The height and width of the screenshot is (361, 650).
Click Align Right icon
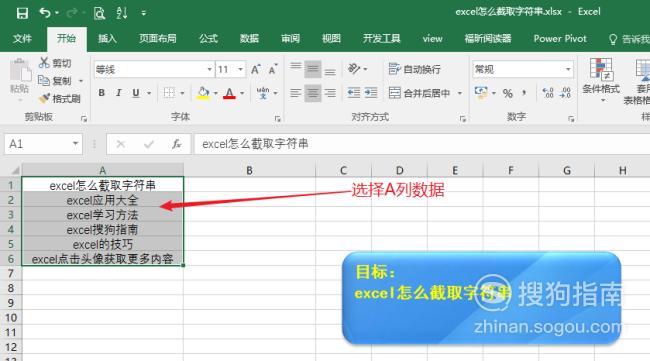(x=330, y=93)
